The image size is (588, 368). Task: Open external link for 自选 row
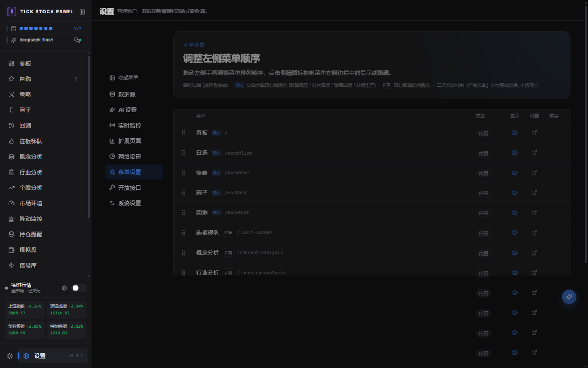pos(534,153)
